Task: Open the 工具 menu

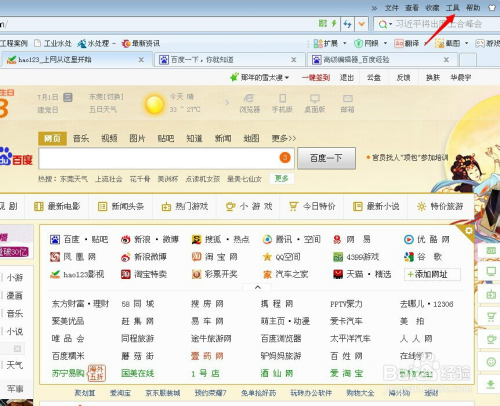Action: coord(452,8)
